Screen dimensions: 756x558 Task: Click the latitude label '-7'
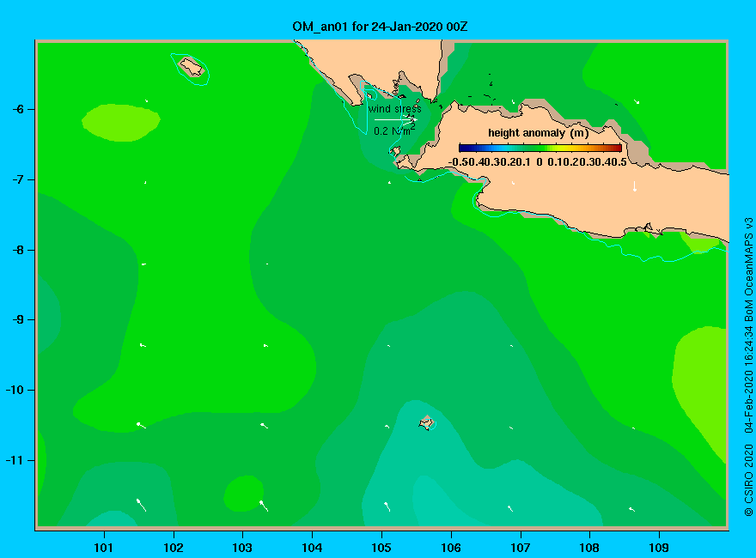click(x=18, y=179)
